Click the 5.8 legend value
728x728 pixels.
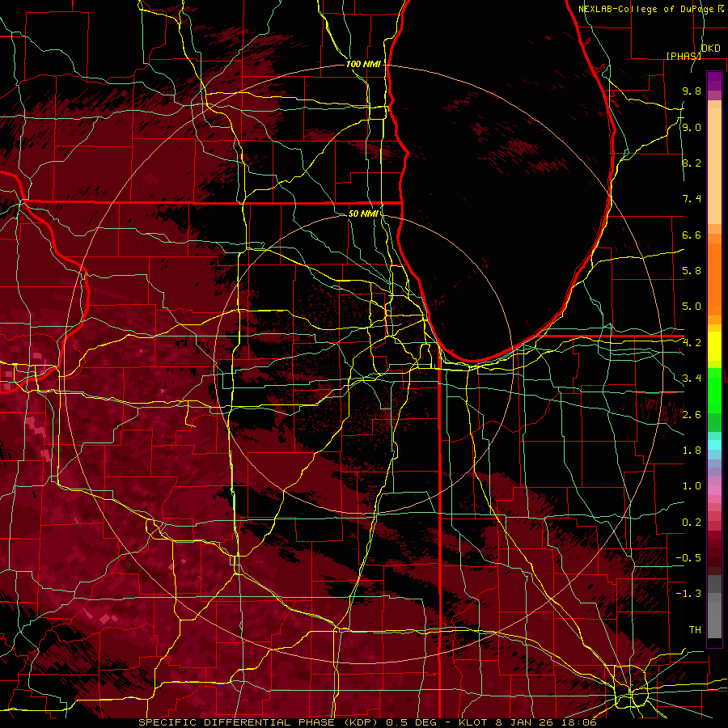pyautogui.click(x=692, y=271)
